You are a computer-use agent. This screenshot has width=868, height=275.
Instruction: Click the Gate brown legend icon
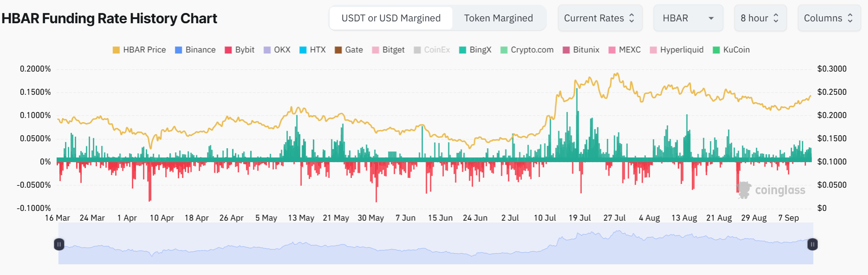click(x=338, y=50)
